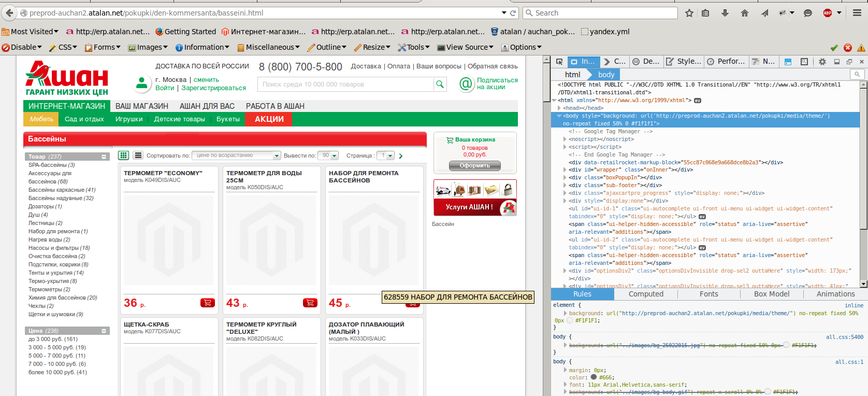Select the html breadcrumb in inspector
The height and width of the screenshot is (396, 868).
click(572, 75)
